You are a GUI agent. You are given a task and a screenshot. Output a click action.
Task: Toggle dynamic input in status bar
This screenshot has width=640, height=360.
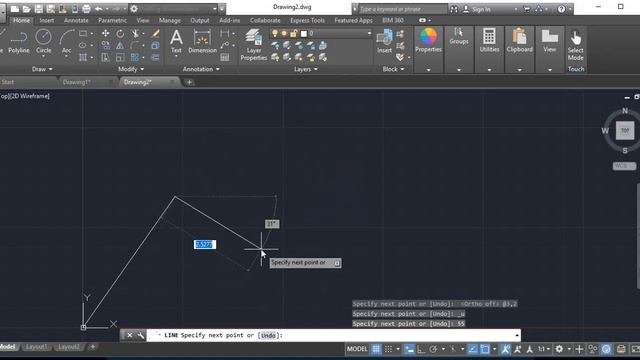tap(409, 349)
